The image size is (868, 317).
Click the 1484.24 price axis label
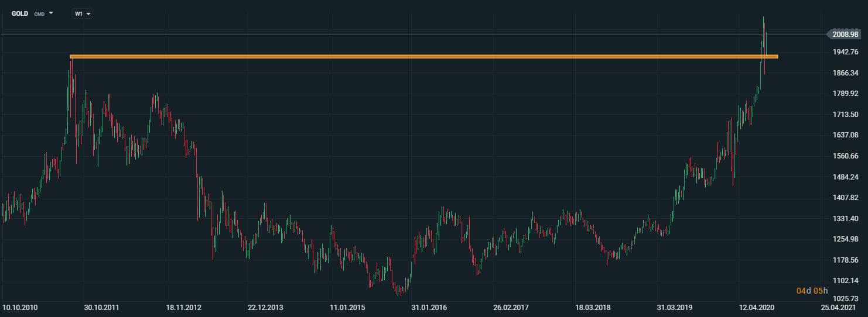[845, 177]
